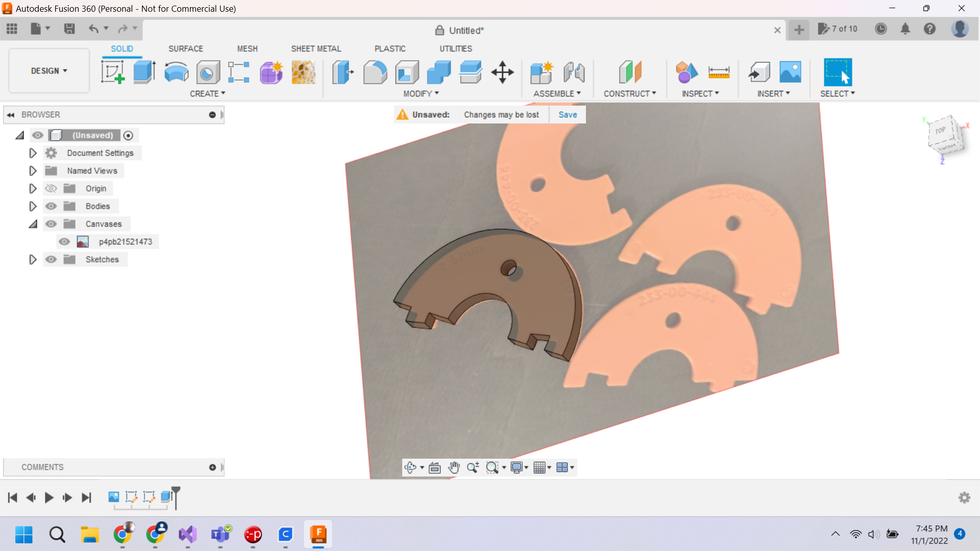The height and width of the screenshot is (551, 980).
Task: Click the Offset Plane construct icon
Action: click(x=630, y=72)
